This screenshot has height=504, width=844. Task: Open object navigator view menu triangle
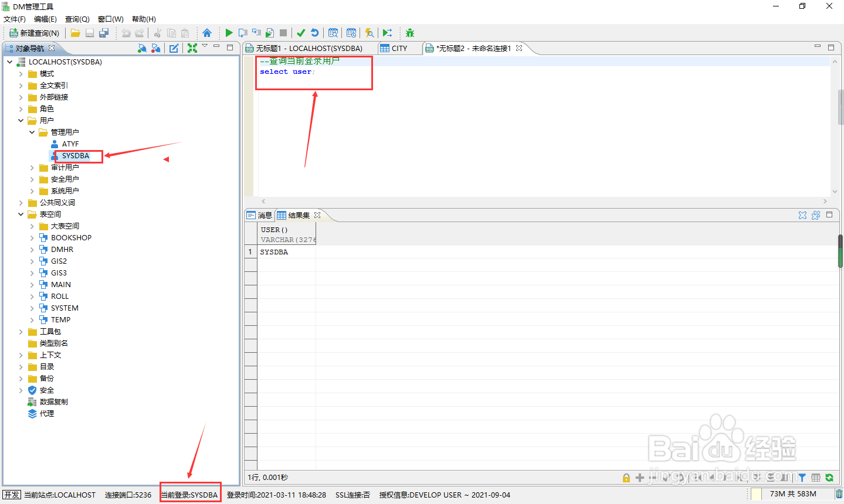coord(205,46)
